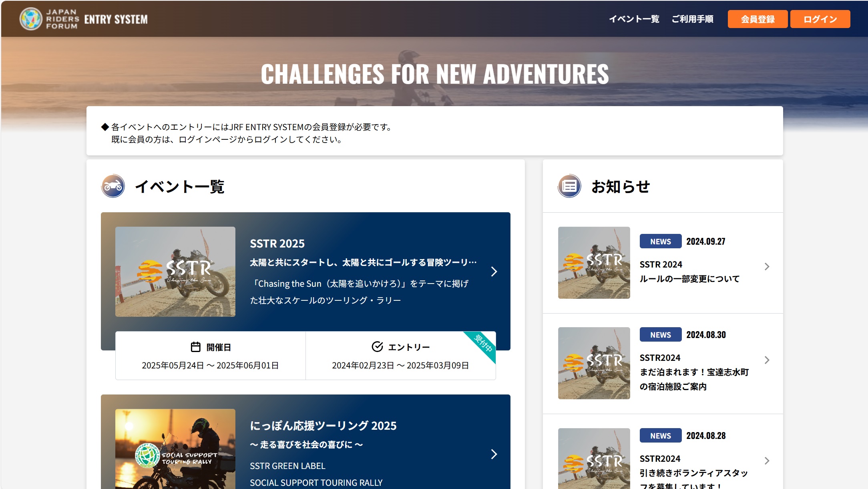The width and height of the screenshot is (868, 489).
Task: Click the ログイン button
Action: [x=820, y=19]
